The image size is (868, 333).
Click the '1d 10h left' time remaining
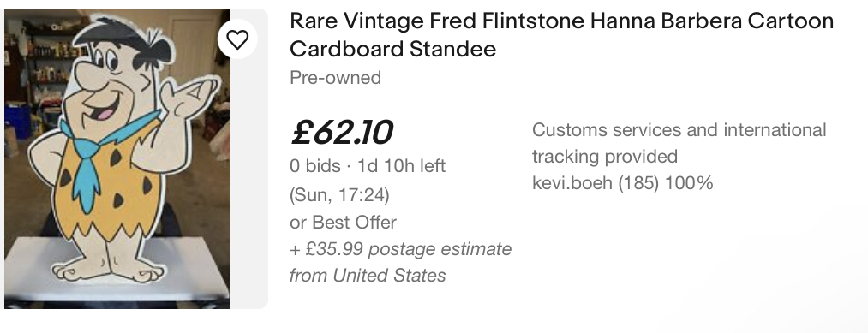point(401,166)
